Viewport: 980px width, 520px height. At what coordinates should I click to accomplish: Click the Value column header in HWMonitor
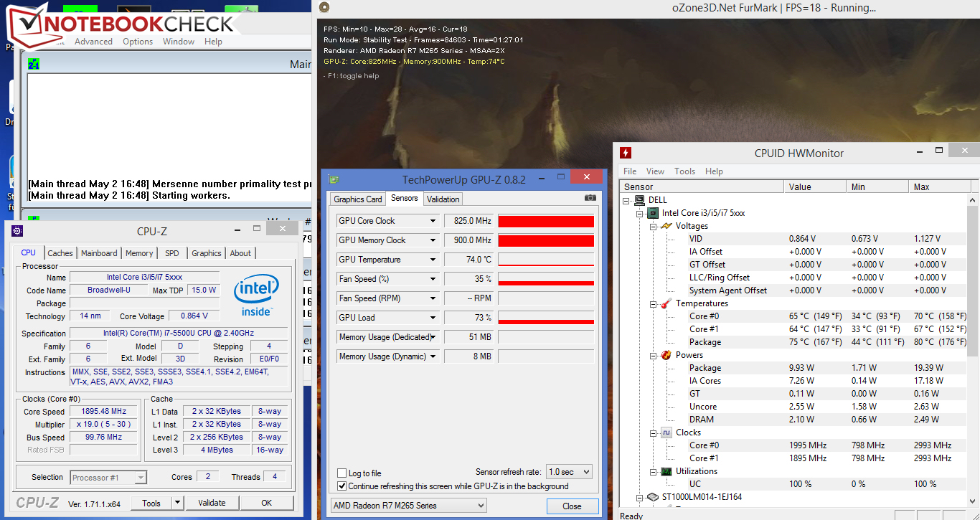click(815, 186)
